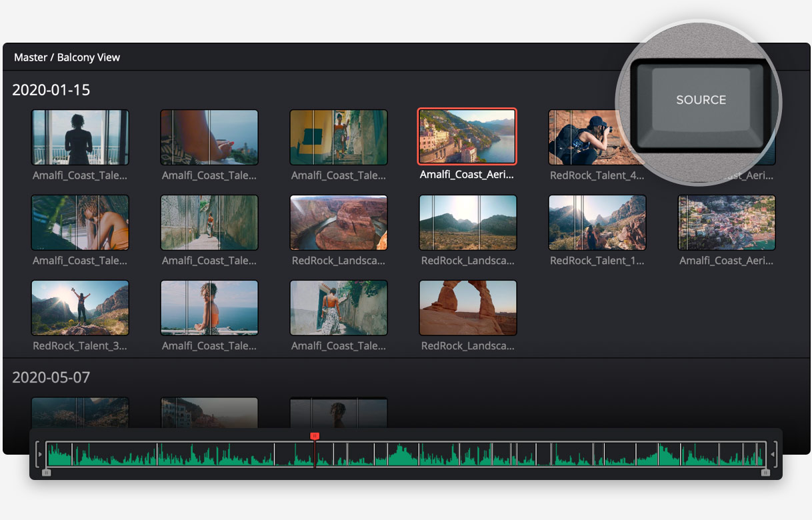Click the RedRock_Talent_1 hikers clip
812x520 pixels.
[x=597, y=222]
